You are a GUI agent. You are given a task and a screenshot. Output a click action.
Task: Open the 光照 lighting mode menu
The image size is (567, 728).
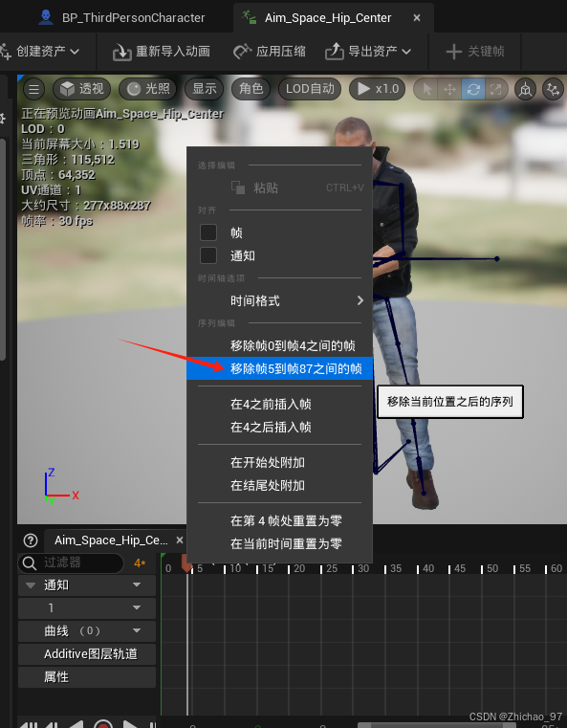148,89
